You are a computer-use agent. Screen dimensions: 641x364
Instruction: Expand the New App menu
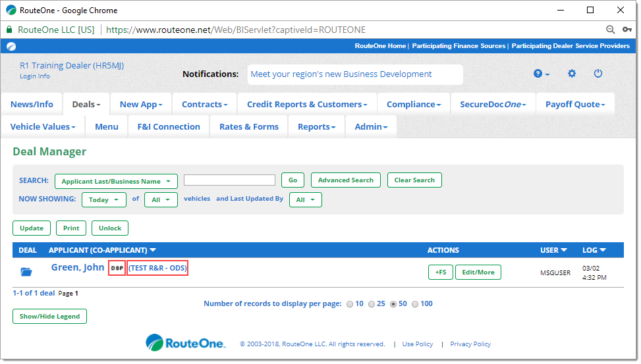click(141, 104)
